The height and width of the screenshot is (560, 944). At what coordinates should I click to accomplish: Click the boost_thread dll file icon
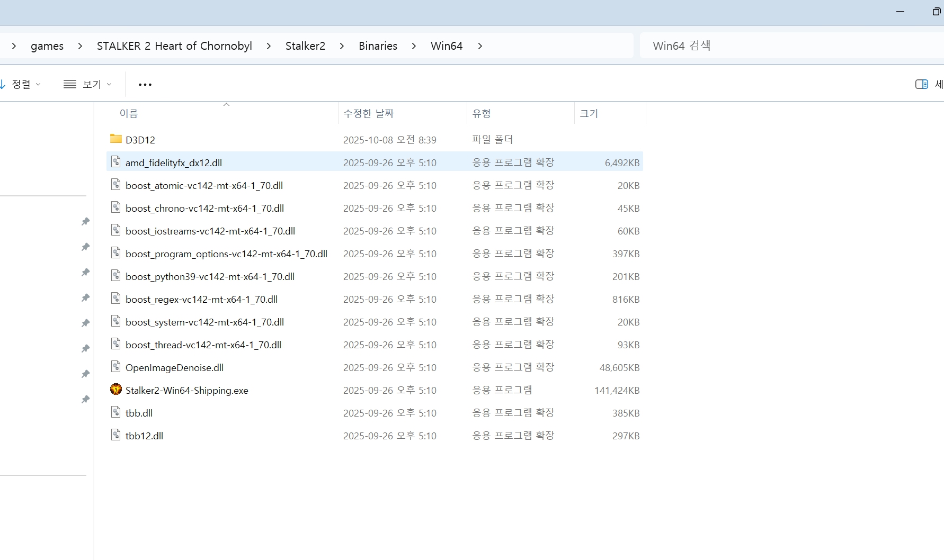pyautogui.click(x=115, y=344)
